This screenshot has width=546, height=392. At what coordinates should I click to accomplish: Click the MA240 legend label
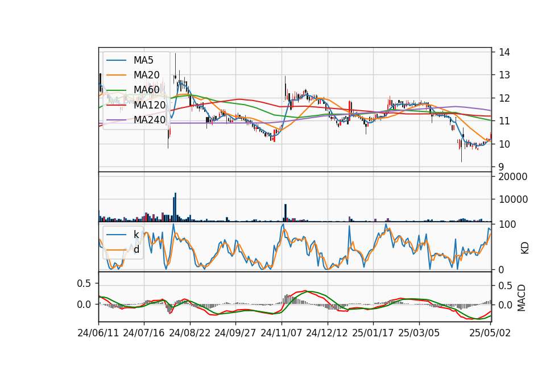(x=150, y=120)
